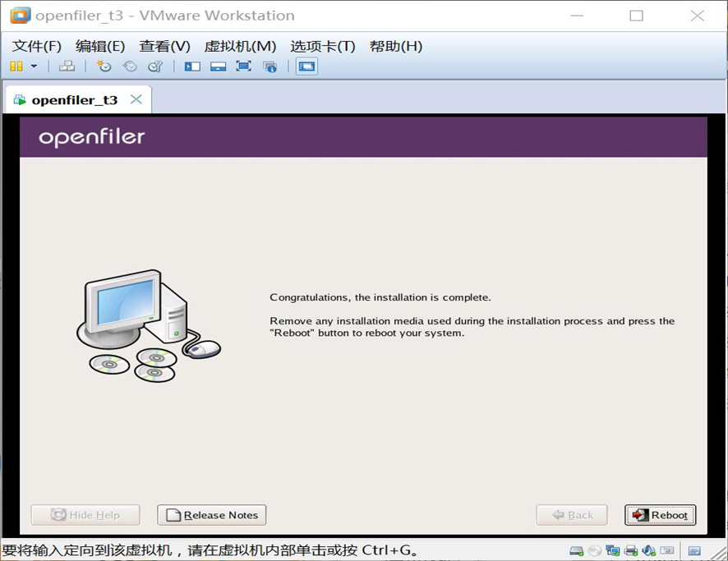Click the message log icon in status bar
The width and height of the screenshot is (728, 561).
[694, 551]
